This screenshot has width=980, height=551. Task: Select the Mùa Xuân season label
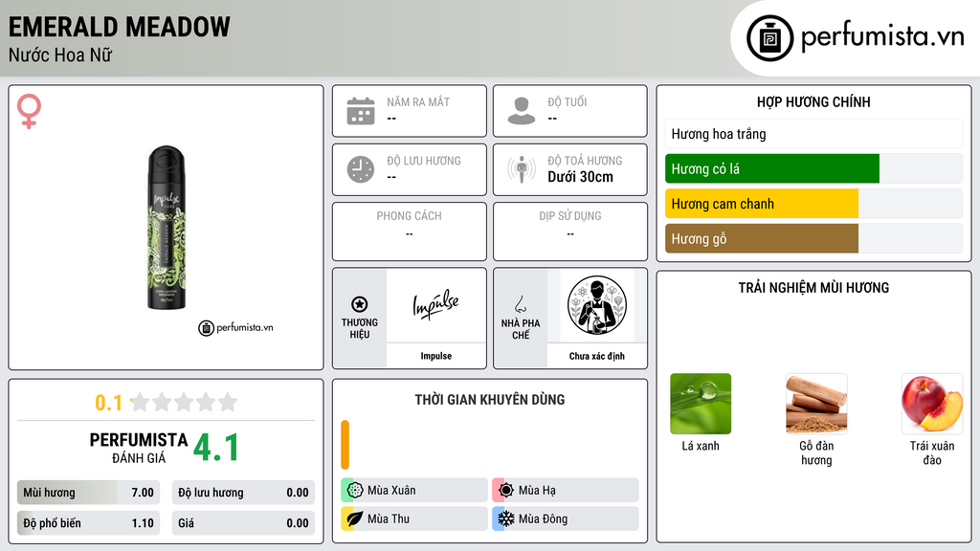click(x=391, y=491)
